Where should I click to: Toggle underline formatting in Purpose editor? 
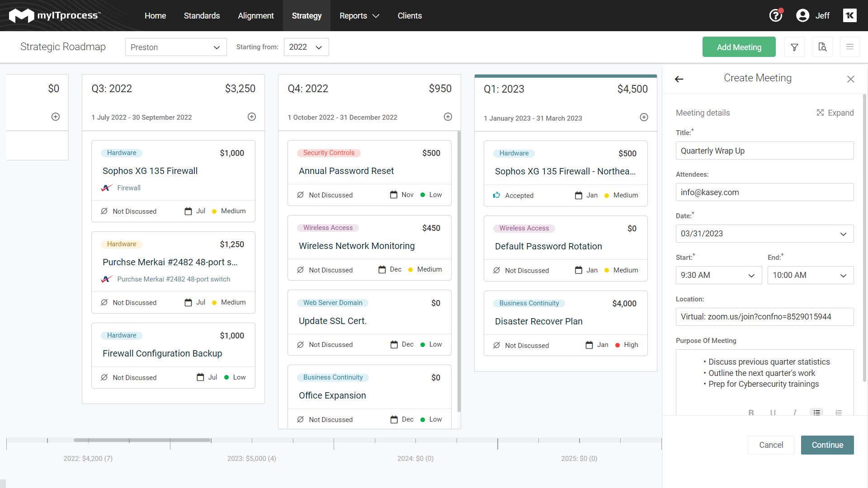click(773, 413)
